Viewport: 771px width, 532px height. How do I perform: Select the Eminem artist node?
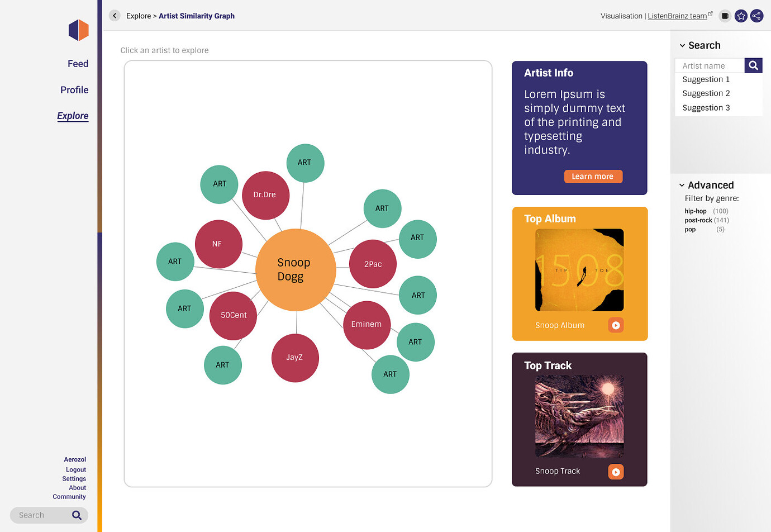pyautogui.click(x=367, y=325)
